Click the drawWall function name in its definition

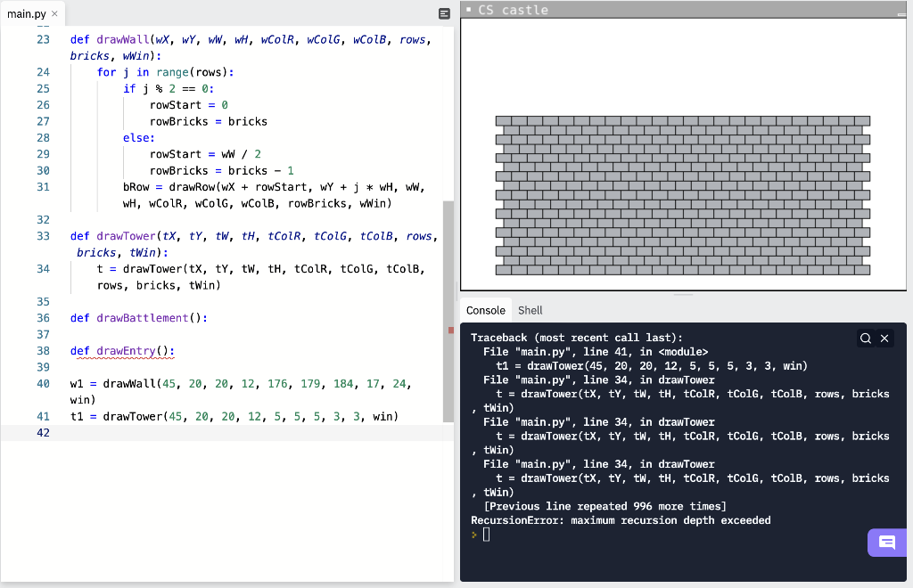(123, 39)
